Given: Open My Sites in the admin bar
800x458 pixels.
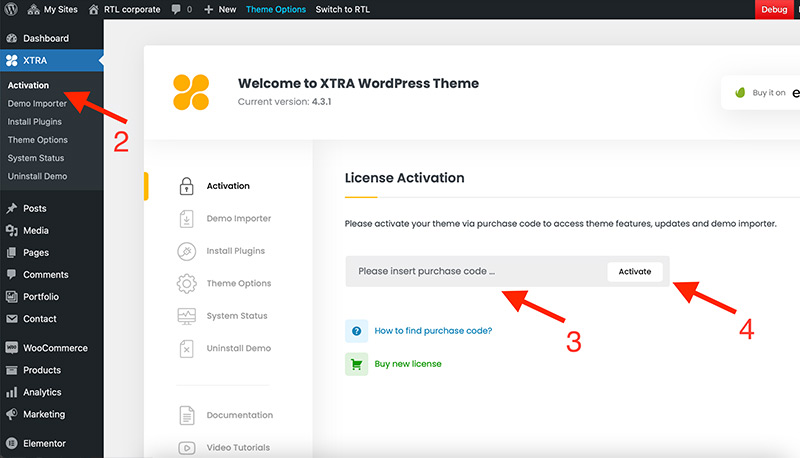Looking at the screenshot, I should pyautogui.click(x=53, y=9).
